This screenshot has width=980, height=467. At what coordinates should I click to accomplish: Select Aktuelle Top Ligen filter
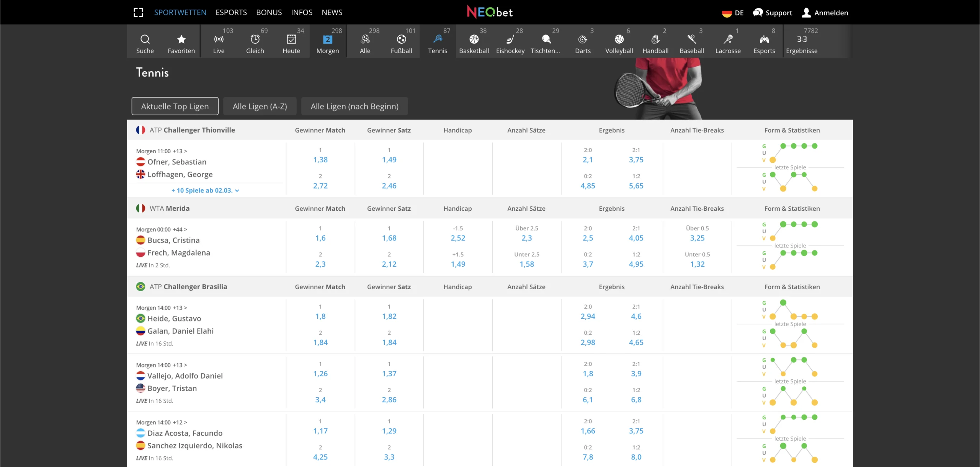pos(175,106)
